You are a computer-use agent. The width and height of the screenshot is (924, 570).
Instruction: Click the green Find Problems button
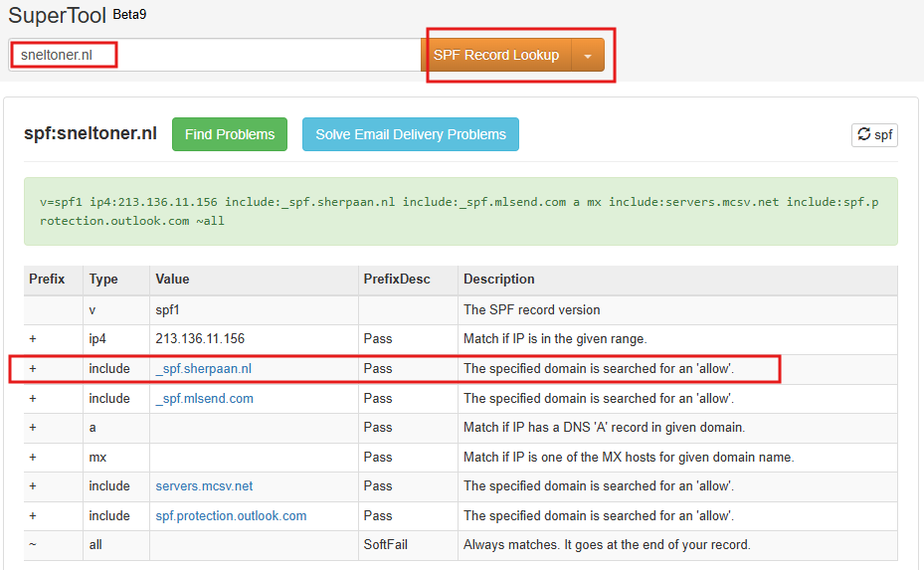point(230,134)
